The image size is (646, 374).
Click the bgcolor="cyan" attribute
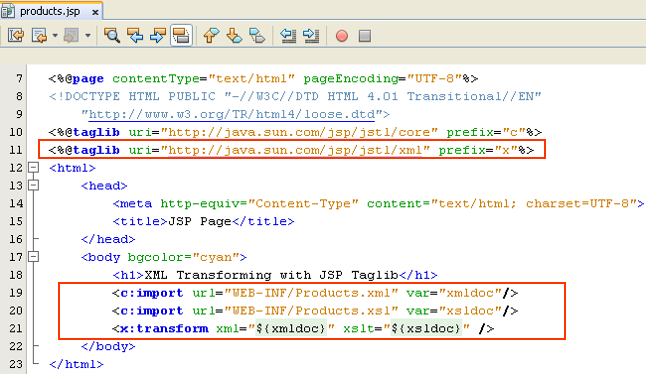click(x=183, y=257)
